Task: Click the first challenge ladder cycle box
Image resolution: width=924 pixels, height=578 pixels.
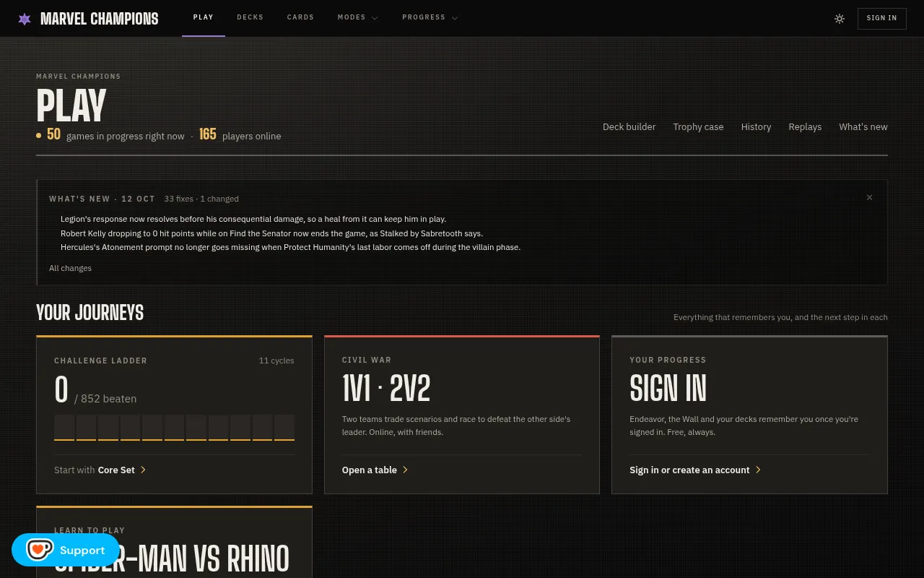Action: pos(64,427)
